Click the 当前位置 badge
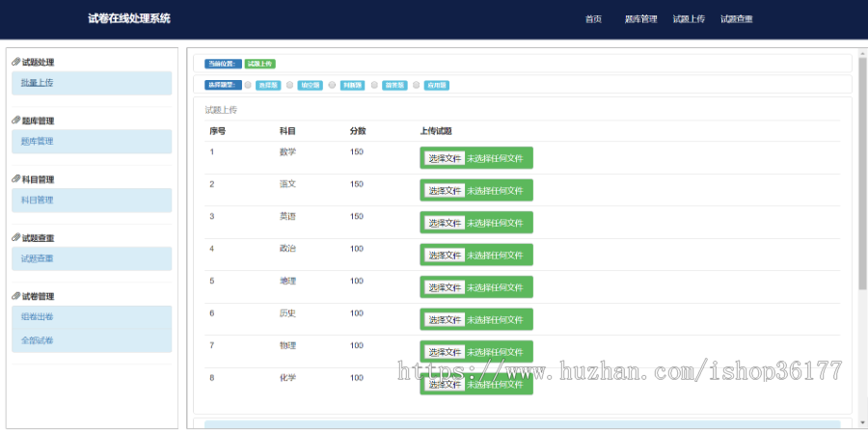 coord(223,64)
